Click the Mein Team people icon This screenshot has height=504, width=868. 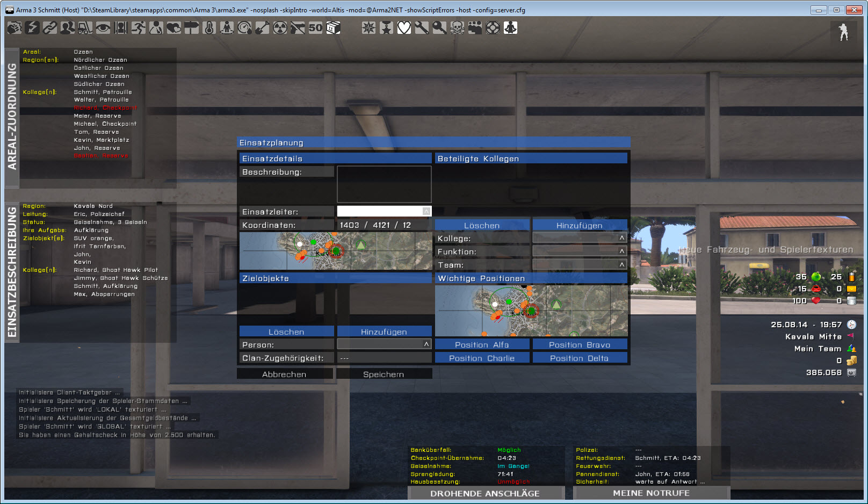852,349
